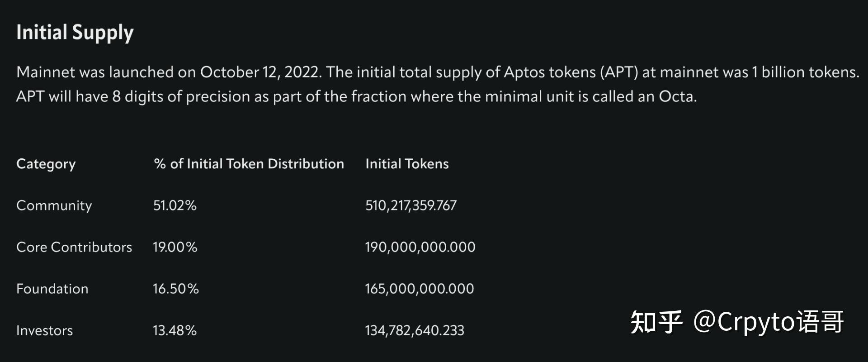Click the 19.00% percentage value
The image size is (868, 362).
coord(175,247)
